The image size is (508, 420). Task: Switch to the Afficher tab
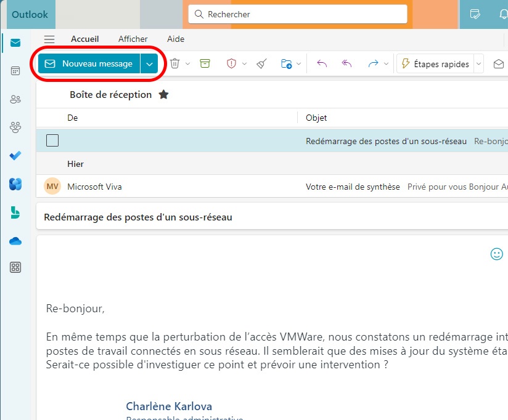coord(133,39)
